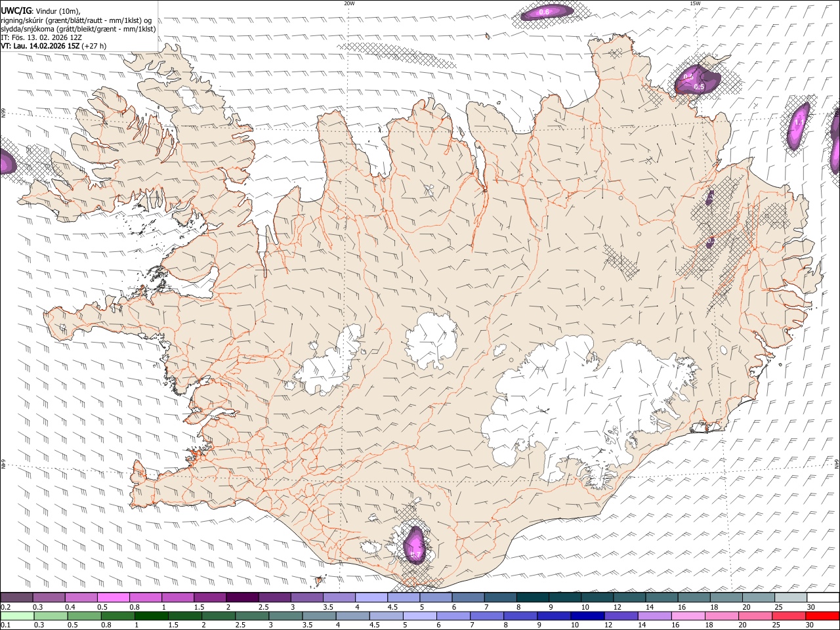Select the darkest purple 2 mm snow legend swatch

pos(242,597)
